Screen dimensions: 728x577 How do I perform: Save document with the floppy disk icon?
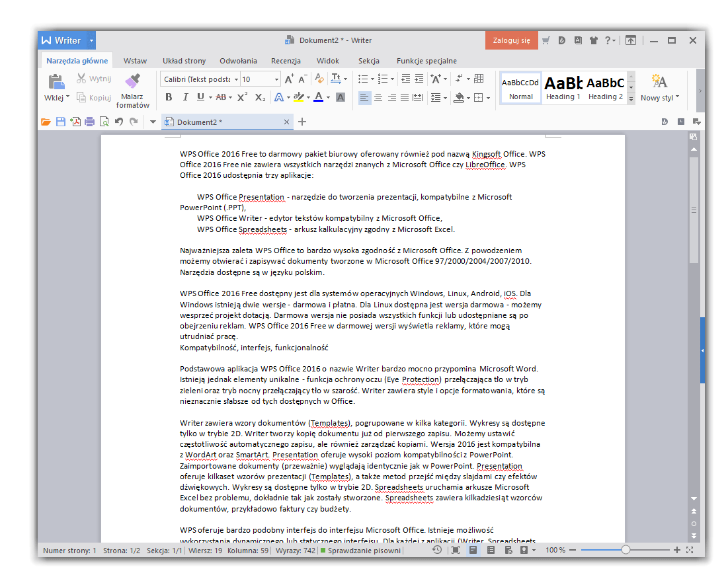[60, 122]
